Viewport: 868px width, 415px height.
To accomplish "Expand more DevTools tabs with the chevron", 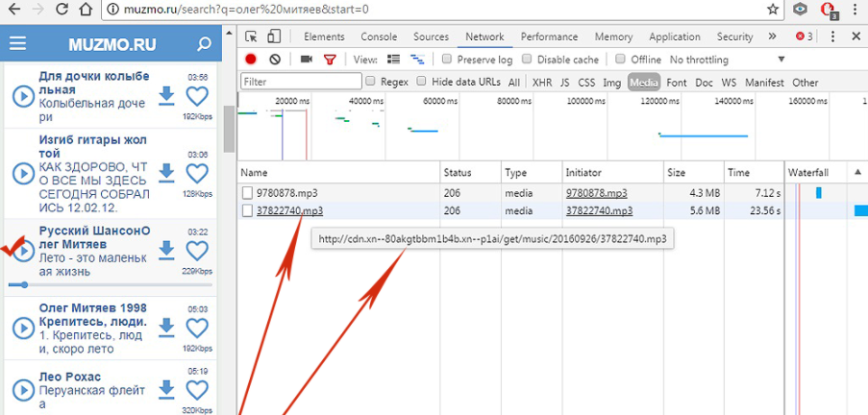I will click(x=772, y=37).
